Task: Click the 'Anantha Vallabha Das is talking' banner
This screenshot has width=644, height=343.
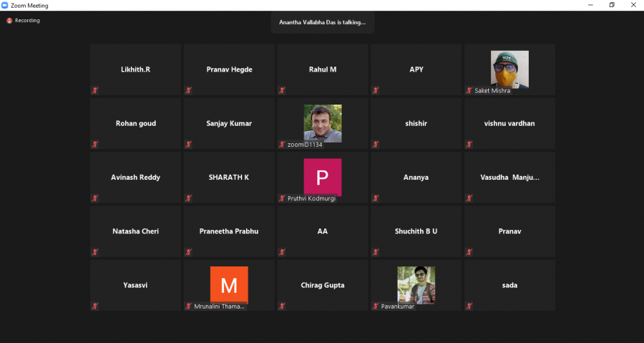Action: point(322,22)
